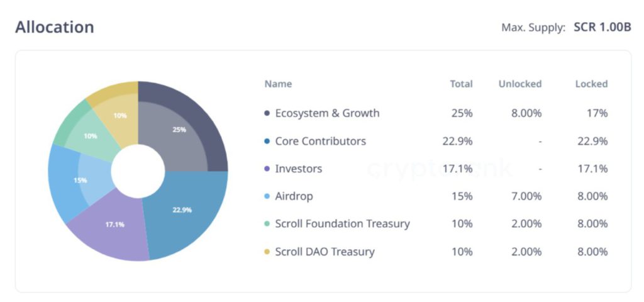Click the Ecosystem & Growth legend dot
This screenshot has height=302, width=644.
point(267,113)
